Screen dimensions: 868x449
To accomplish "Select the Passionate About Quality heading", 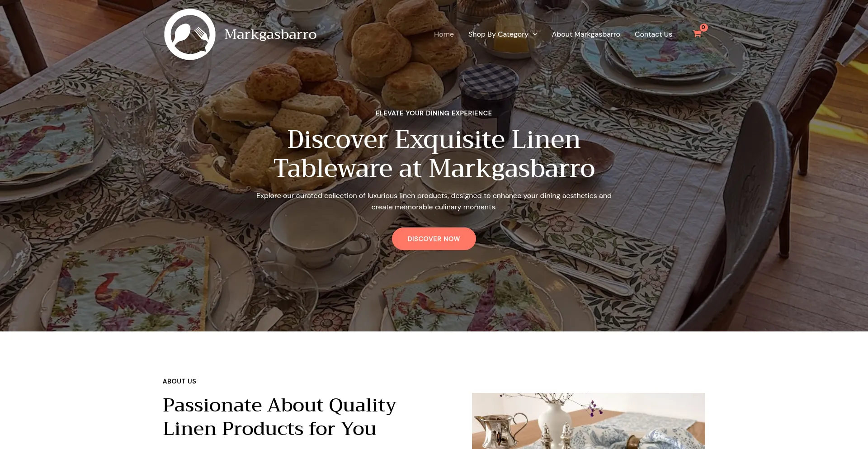I will tap(279, 416).
